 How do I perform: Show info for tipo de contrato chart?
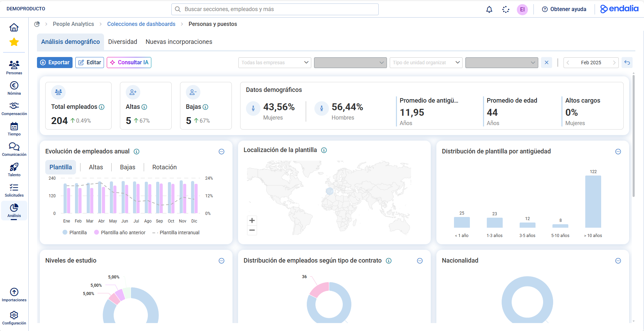tap(389, 261)
